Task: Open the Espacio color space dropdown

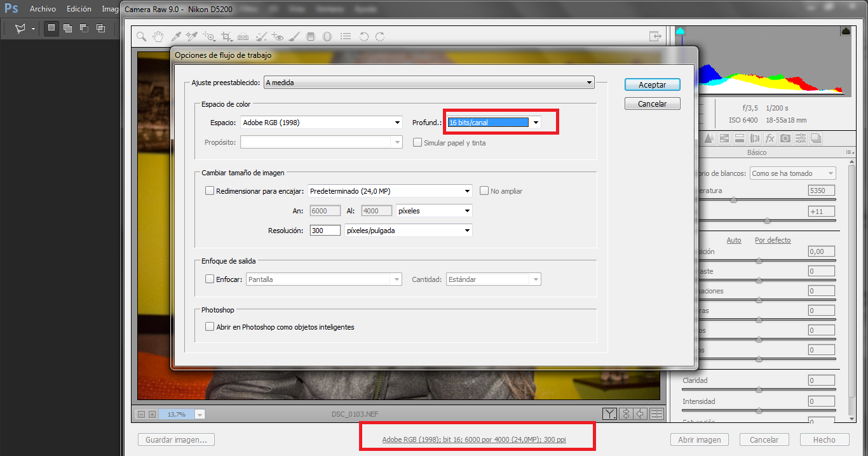Action: point(322,123)
